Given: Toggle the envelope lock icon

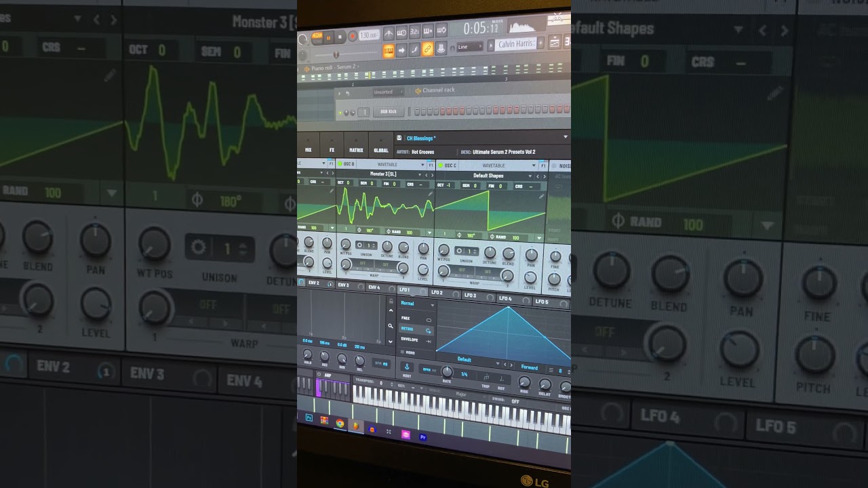Looking at the screenshot, I should click(x=391, y=301).
